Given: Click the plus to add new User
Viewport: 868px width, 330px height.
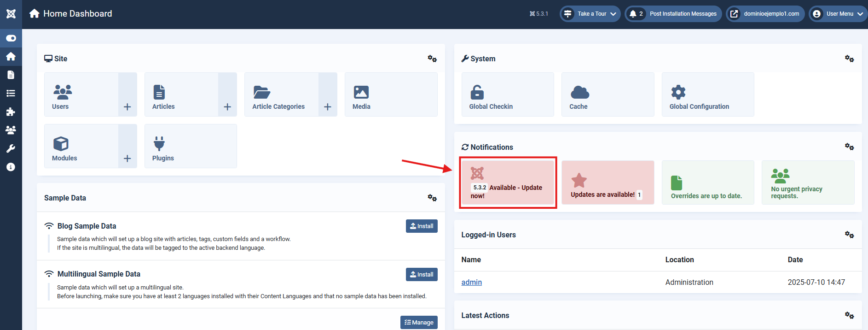Looking at the screenshot, I should coord(127,107).
